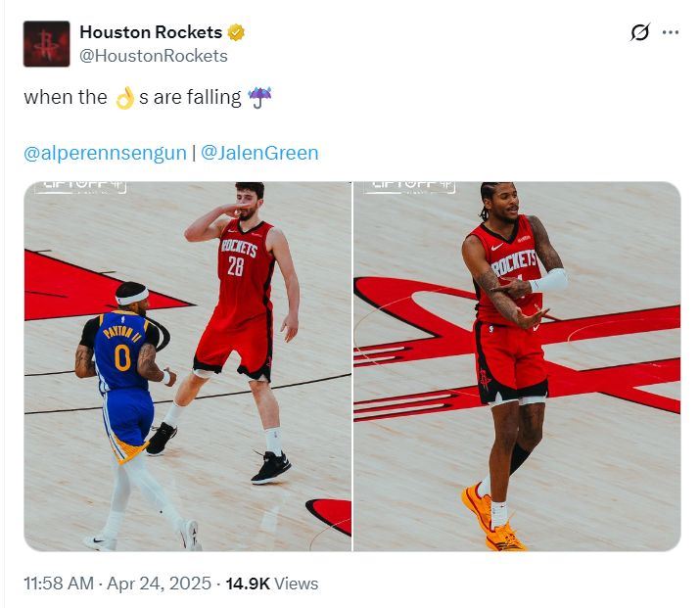The width and height of the screenshot is (700, 608).
Task: Click the Houston Rockets profile avatar
Action: (x=46, y=44)
